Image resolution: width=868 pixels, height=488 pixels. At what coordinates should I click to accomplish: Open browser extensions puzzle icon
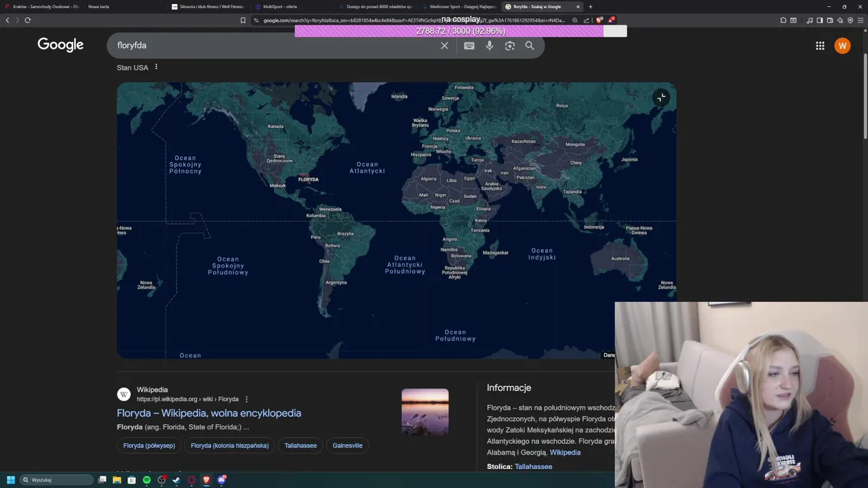click(783, 20)
